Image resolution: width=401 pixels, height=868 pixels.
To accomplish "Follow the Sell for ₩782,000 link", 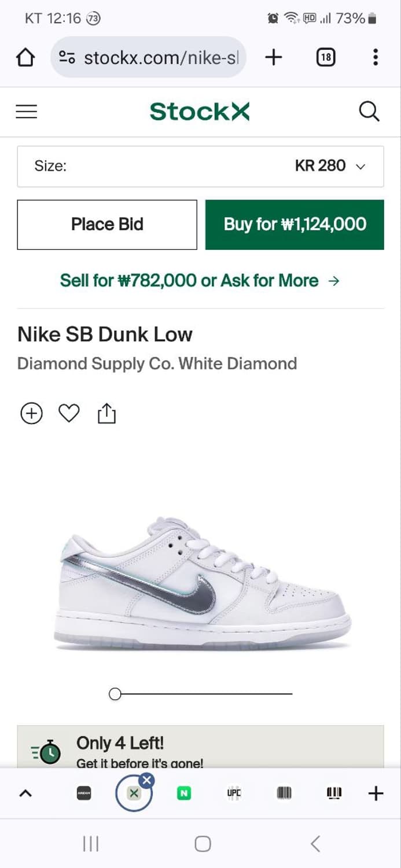I will coord(200,281).
